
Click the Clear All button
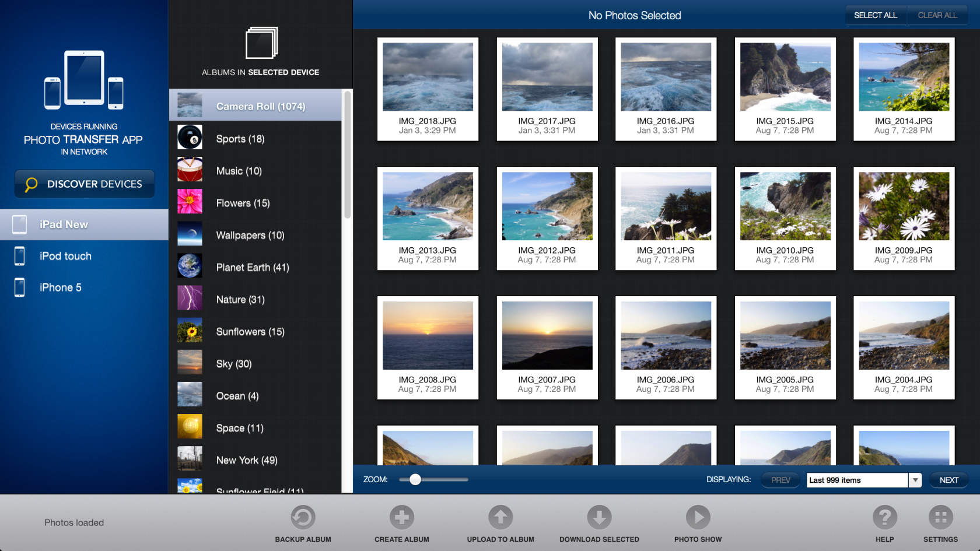pos(937,15)
